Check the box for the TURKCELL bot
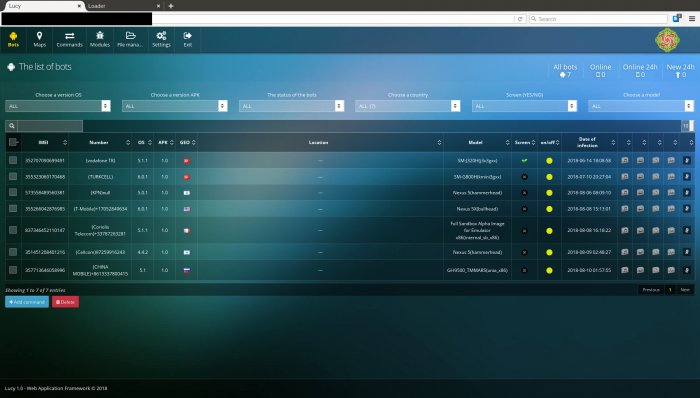 (x=13, y=176)
